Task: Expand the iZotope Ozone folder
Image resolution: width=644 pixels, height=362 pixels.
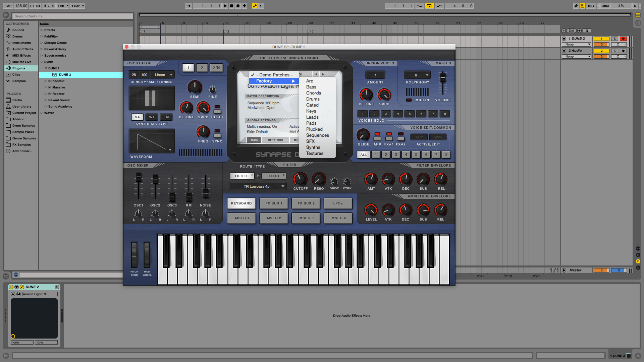Action: (x=42, y=43)
